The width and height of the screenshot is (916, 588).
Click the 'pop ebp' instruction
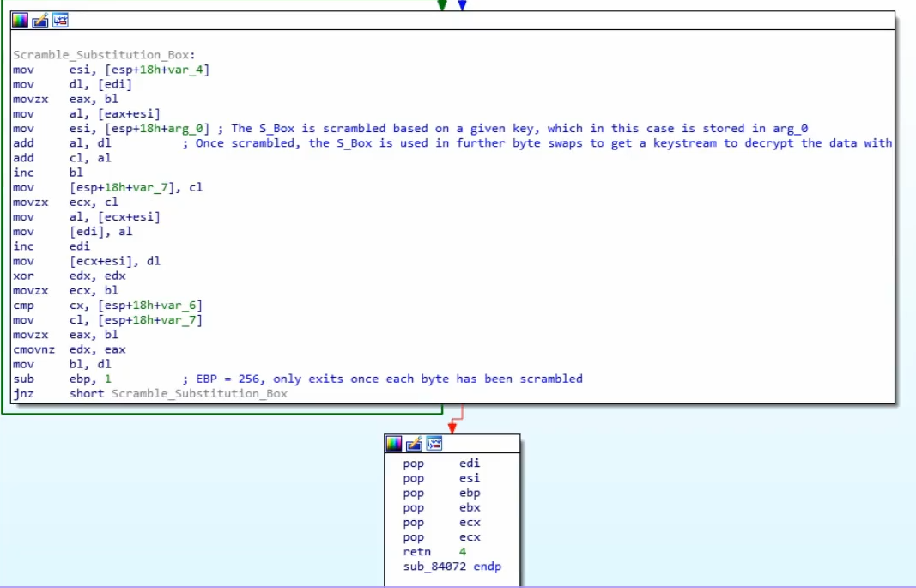(x=441, y=493)
